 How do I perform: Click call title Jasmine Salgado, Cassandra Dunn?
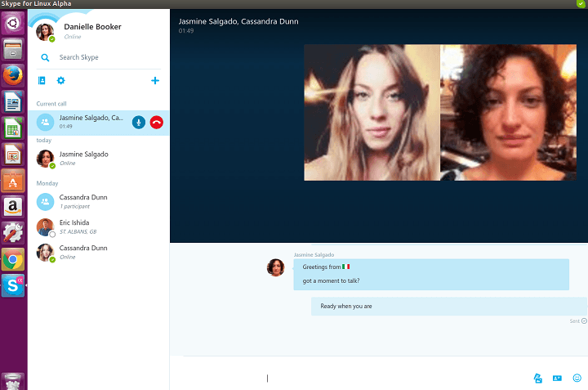pyautogui.click(x=238, y=21)
